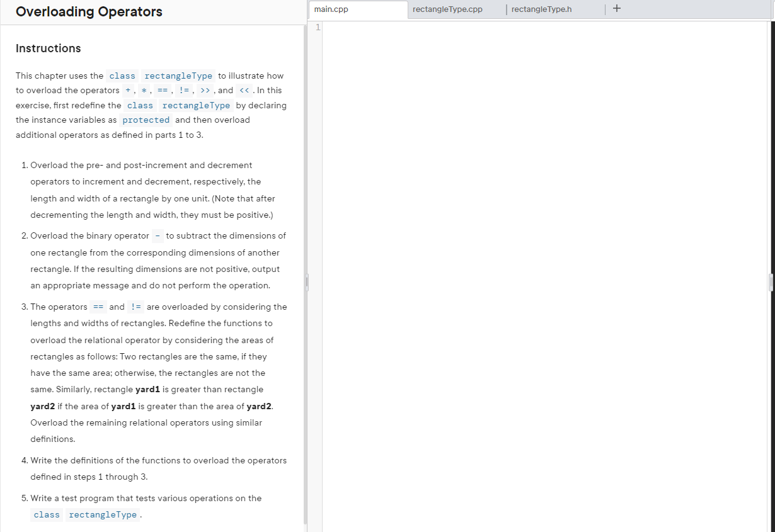Switch to the main.cpp tab
Image resolution: width=775 pixels, height=532 pixels.
click(358, 9)
